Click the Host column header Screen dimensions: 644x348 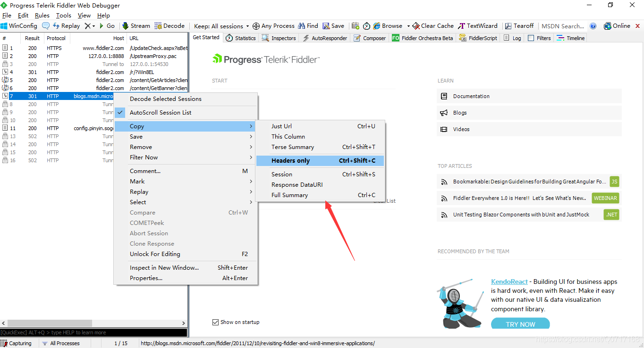tap(97, 38)
